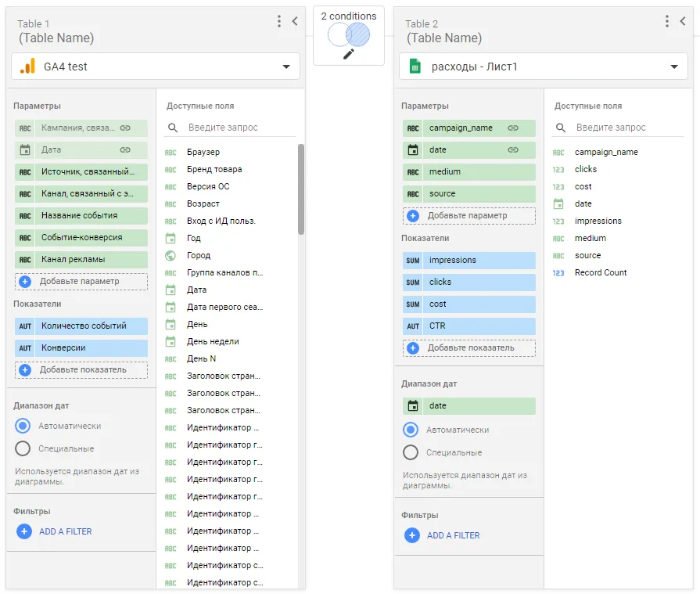The width and height of the screenshot is (700, 594).
Task: Click link icon on Table 2 date parameter
Action: point(513,150)
